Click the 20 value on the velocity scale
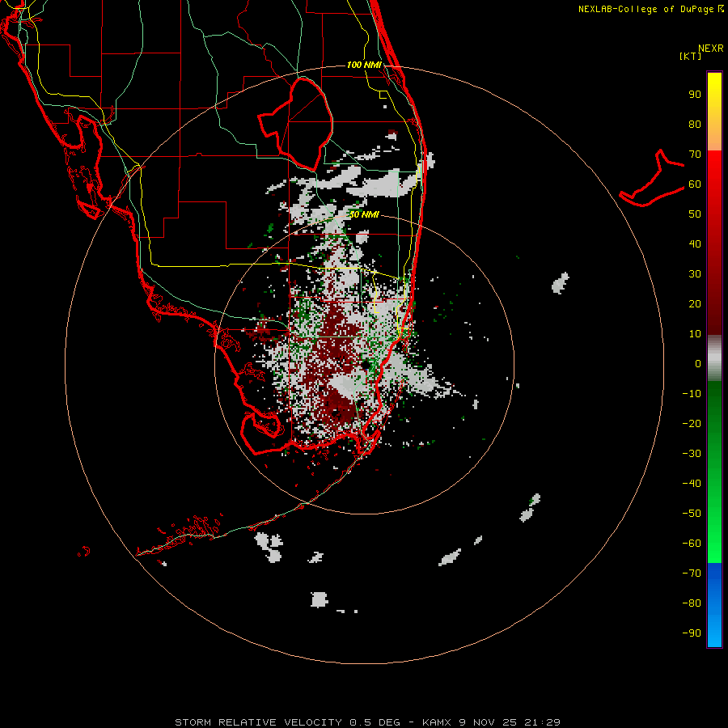728x728 pixels. pyautogui.click(x=695, y=303)
